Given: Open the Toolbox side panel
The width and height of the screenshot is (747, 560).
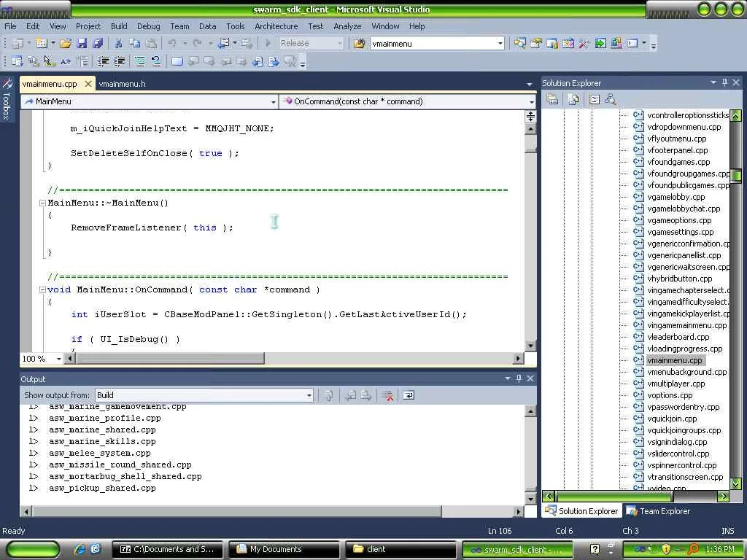Looking at the screenshot, I should (7, 99).
